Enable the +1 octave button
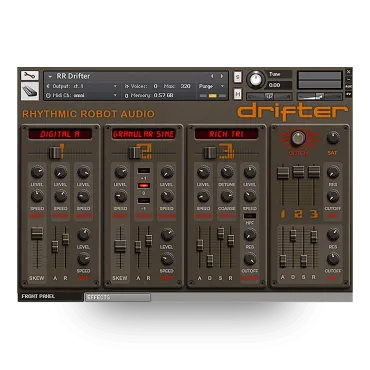This screenshot has height=370, width=370. pos(144,171)
